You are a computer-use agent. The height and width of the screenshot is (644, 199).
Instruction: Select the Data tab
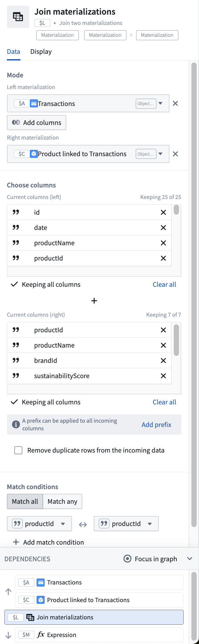click(14, 52)
